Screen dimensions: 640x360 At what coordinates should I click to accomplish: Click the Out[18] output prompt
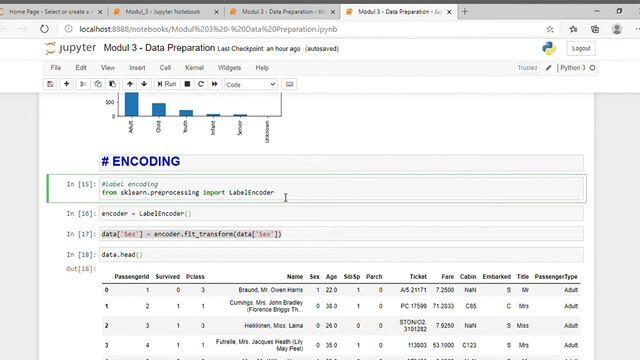[x=81, y=269]
